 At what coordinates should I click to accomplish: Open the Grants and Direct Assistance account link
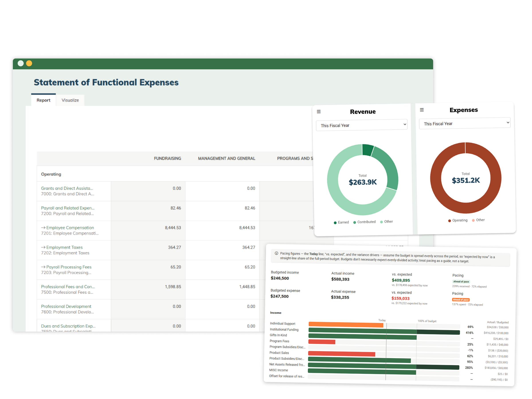(x=67, y=188)
